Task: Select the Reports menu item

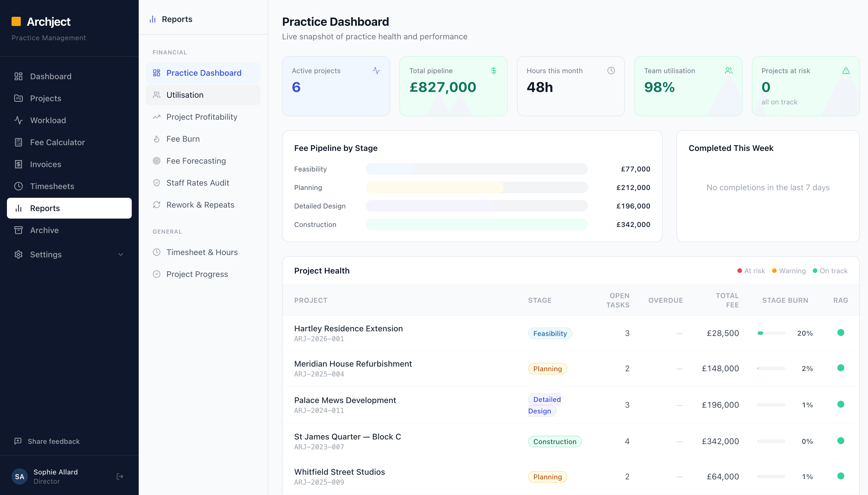Action: [69, 208]
